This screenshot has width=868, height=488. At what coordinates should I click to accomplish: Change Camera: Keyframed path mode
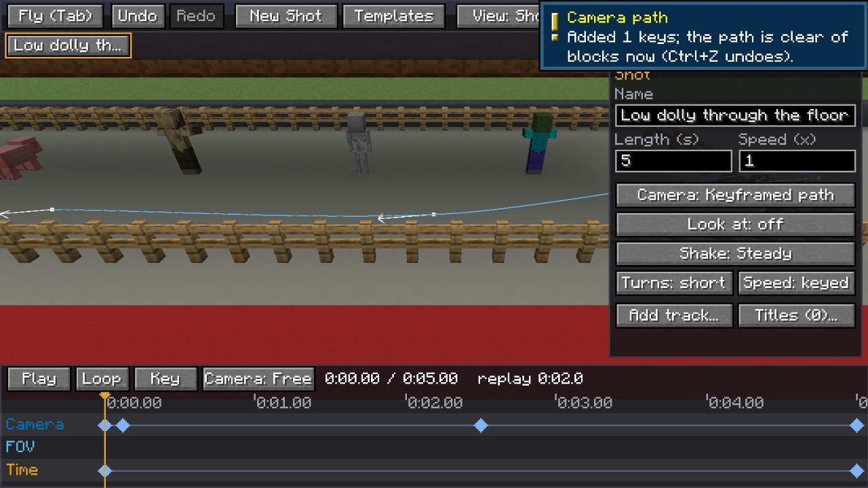tap(735, 195)
